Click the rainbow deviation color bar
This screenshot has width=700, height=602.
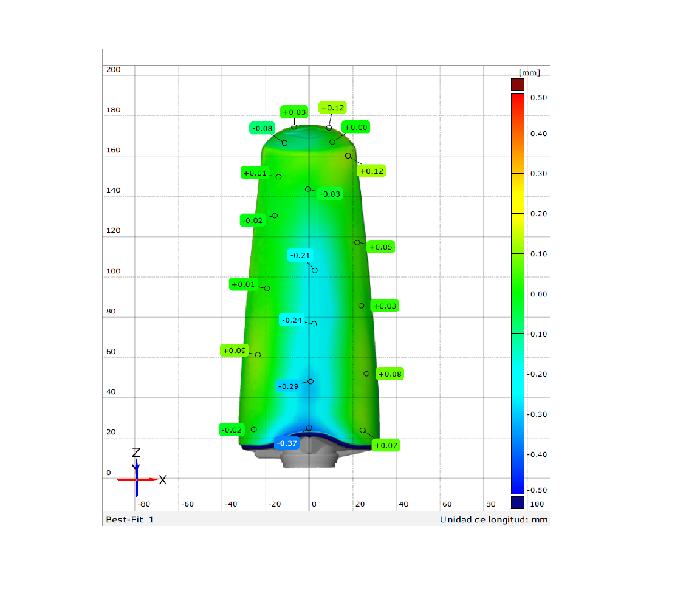pyautogui.click(x=518, y=293)
